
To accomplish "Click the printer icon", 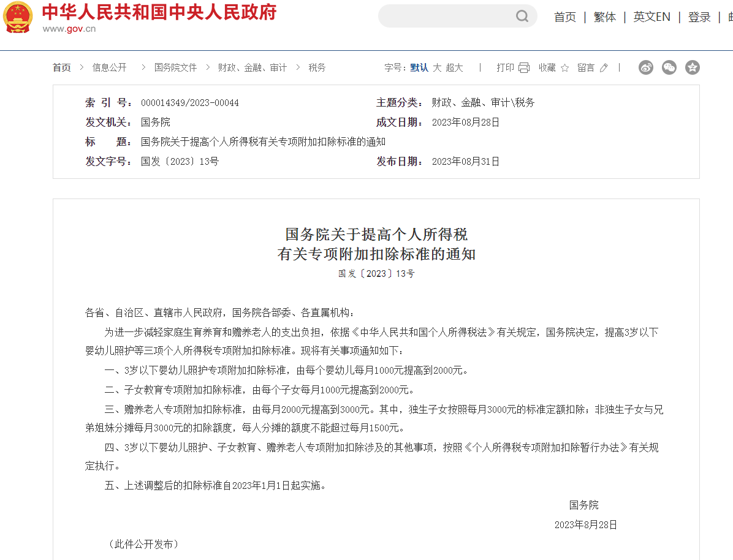I will (524, 68).
